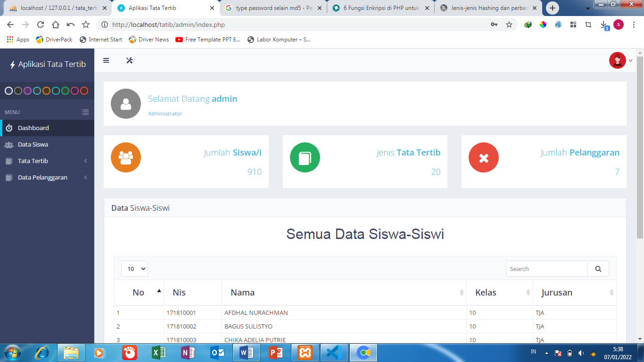
Task: Click the green Jenis Tata Tertib icon
Action: (x=305, y=157)
